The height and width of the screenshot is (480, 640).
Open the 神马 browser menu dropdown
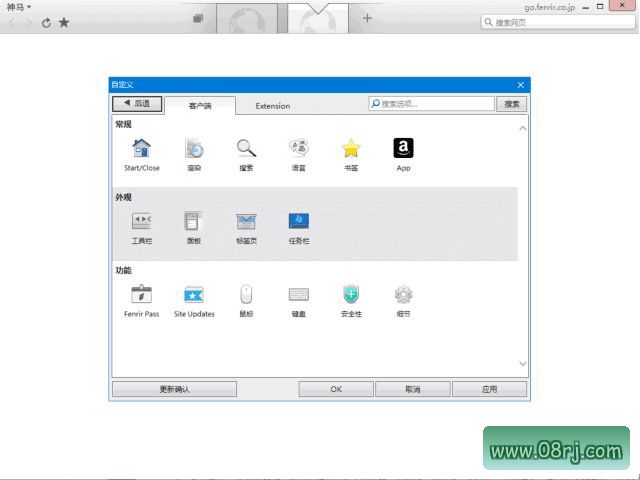pyautogui.click(x=18, y=7)
